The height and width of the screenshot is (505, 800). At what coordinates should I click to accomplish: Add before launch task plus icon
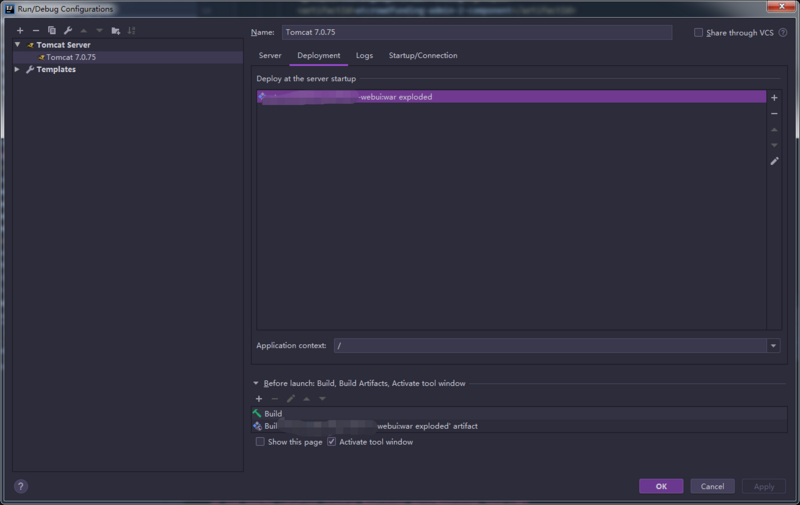click(259, 398)
